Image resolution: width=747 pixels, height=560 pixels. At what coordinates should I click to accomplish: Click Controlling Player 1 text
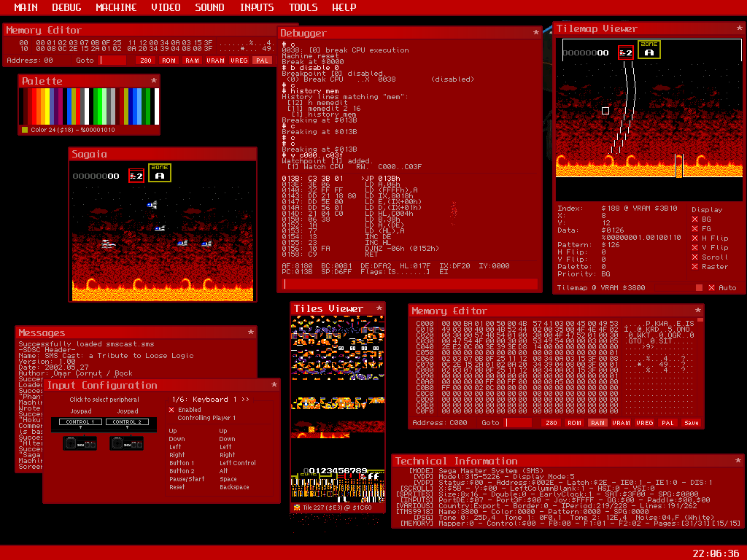(206, 418)
